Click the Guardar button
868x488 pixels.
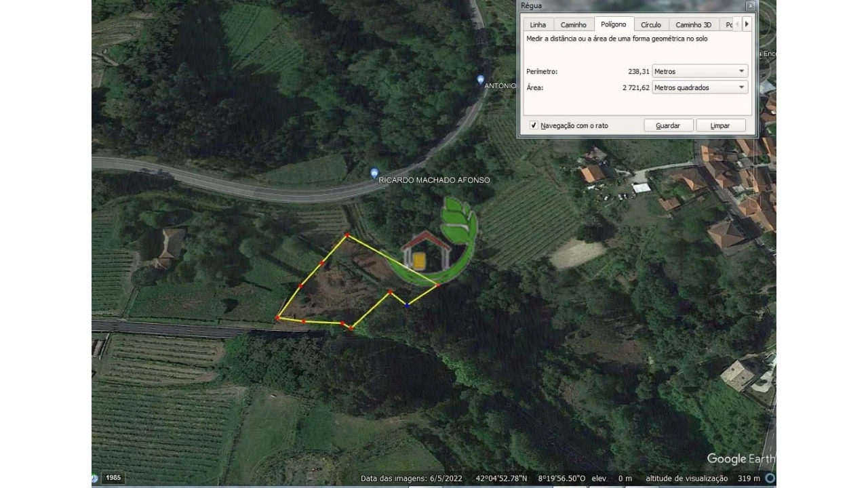point(668,125)
